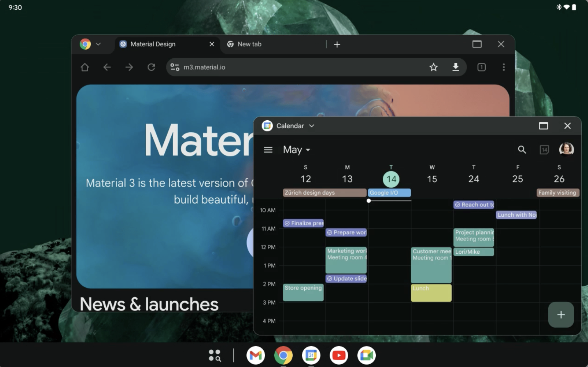
Task: Click Chrome logo in window header
Action: (85, 44)
